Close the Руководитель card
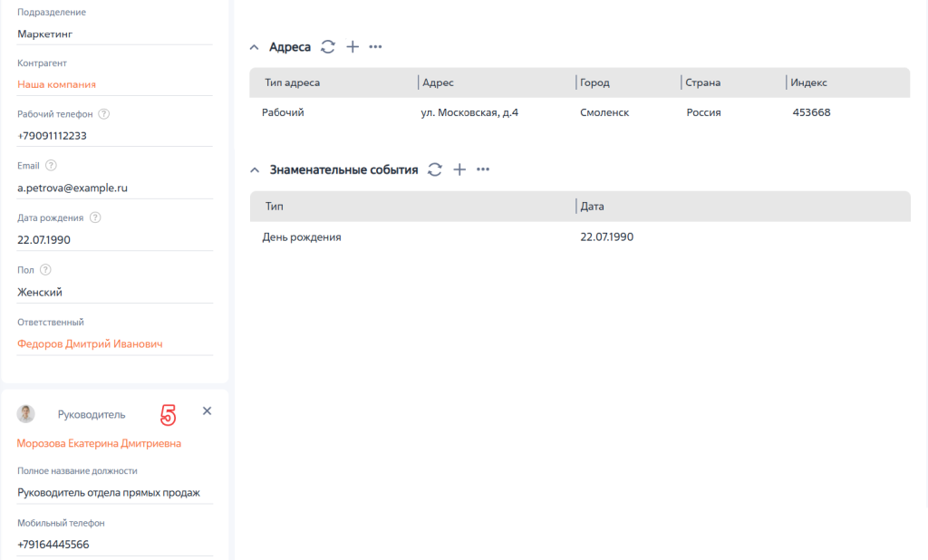The image size is (928, 560). point(207,410)
